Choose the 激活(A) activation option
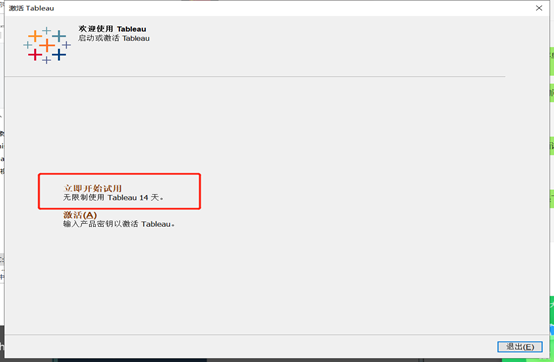This screenshot has width=554, height=362. [80, 215]
